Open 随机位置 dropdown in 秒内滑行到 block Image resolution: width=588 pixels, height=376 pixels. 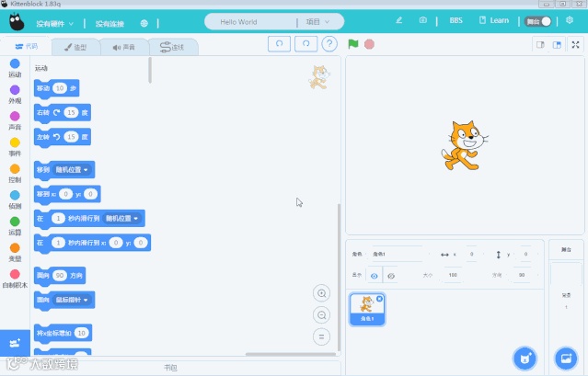tap(121, 218)
